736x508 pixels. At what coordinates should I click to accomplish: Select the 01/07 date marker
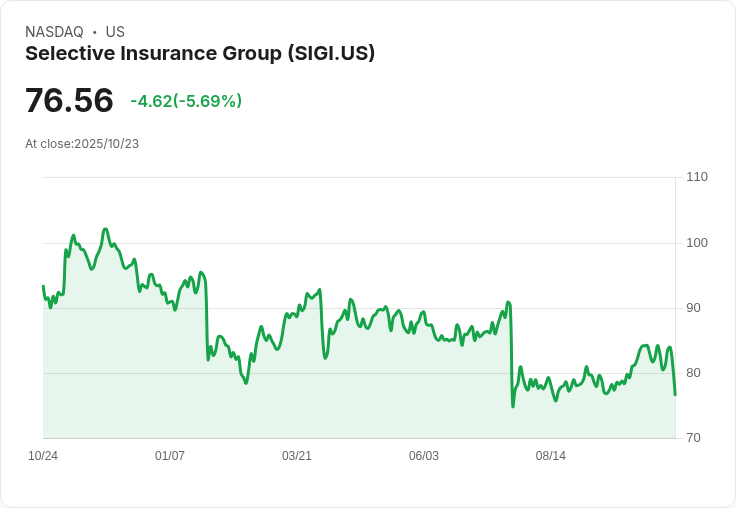[170, 456]
